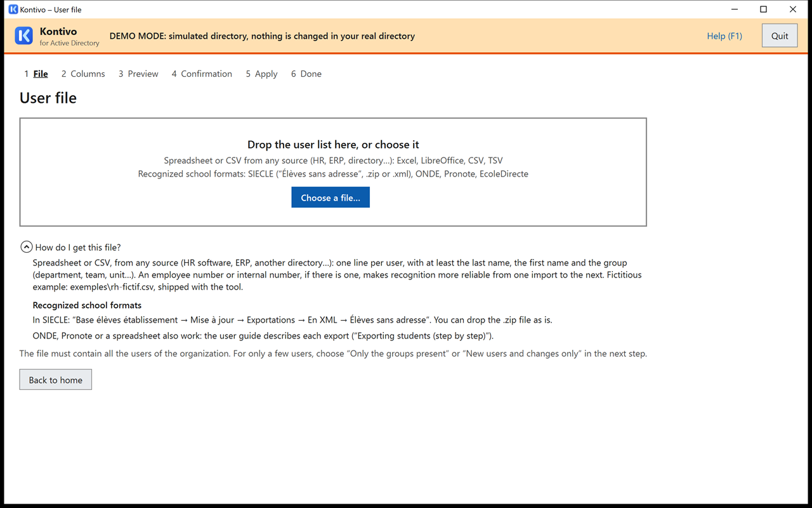Click Back to home button
Image resolution: width=812 pixels, height=508 pixels.
[x=56, y=380]
